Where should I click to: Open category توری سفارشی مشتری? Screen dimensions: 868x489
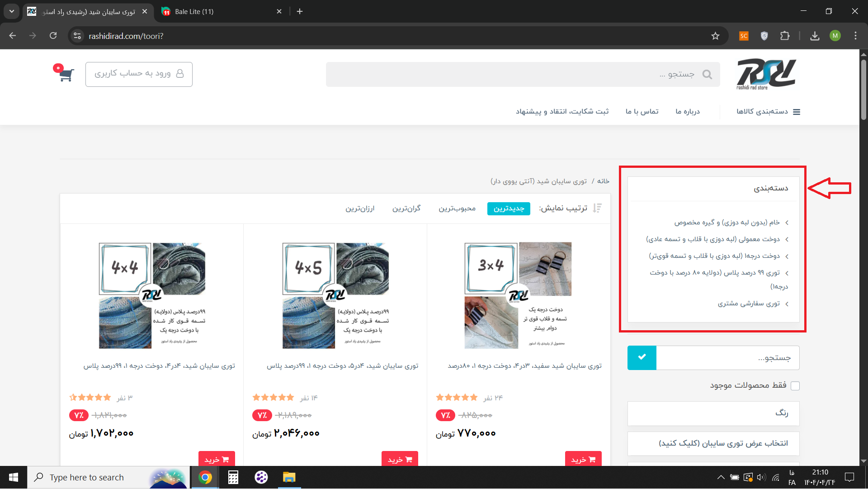[x=749, y=304]
